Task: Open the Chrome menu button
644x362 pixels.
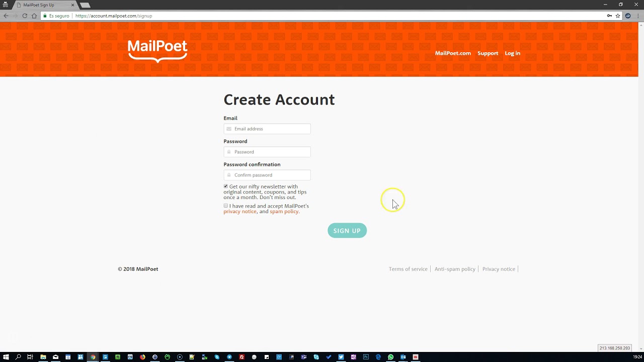Action: tap(637, 16)
